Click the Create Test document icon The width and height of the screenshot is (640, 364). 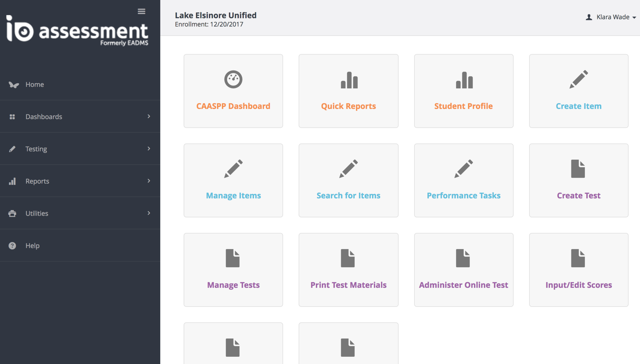coord(578,169)
